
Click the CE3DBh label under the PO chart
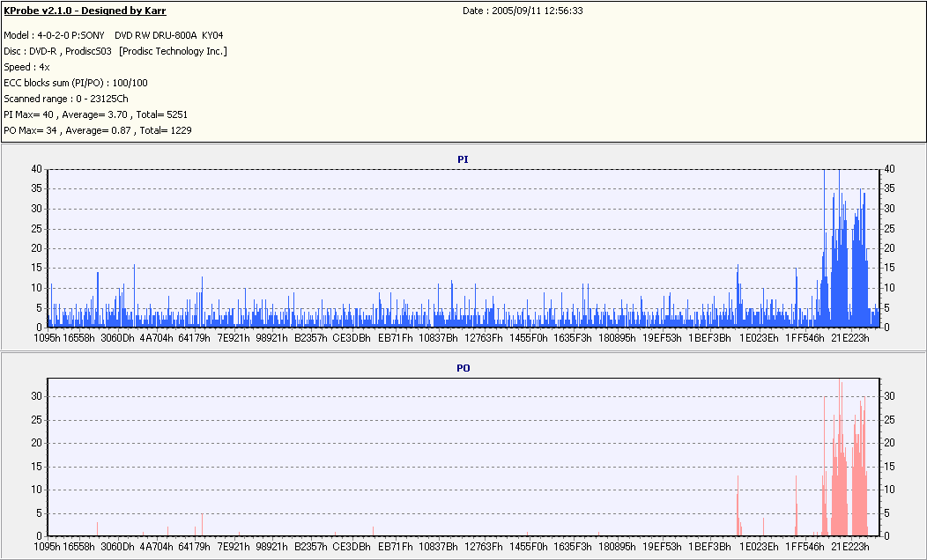pos(352,547)
